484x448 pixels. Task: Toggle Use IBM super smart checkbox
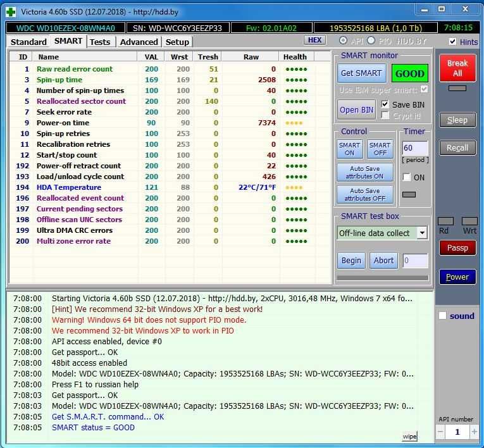425,89
